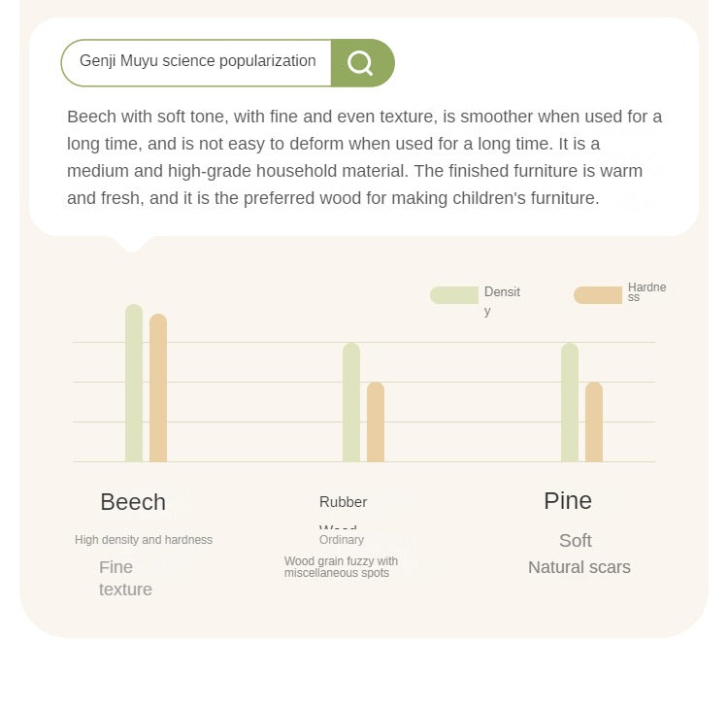Viewport: 728px width, 707px height.
Task: Click the Density legend text
Action: click(x=502, y=300)
